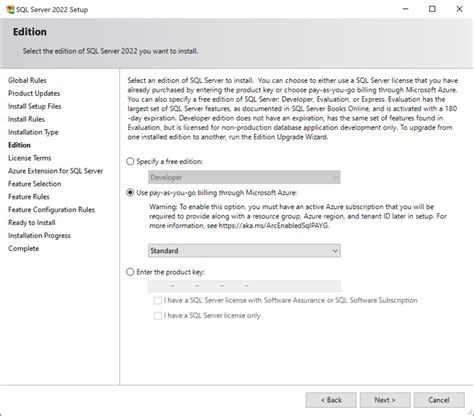Image resolution: width=474 pixels, height=416 pixels.
Task: Select Product Updates step in sidebar
Action: [34, 93]
